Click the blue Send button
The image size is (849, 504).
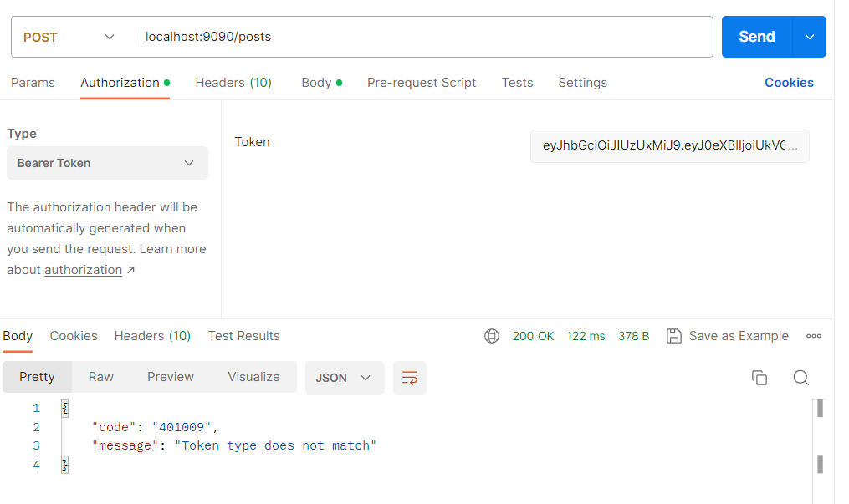(756, 37)
